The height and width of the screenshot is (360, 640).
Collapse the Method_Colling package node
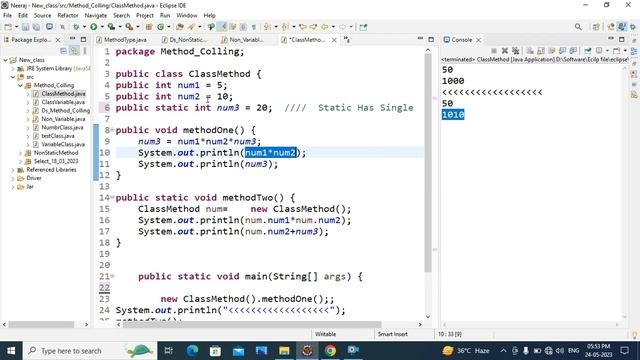[20, 85]
